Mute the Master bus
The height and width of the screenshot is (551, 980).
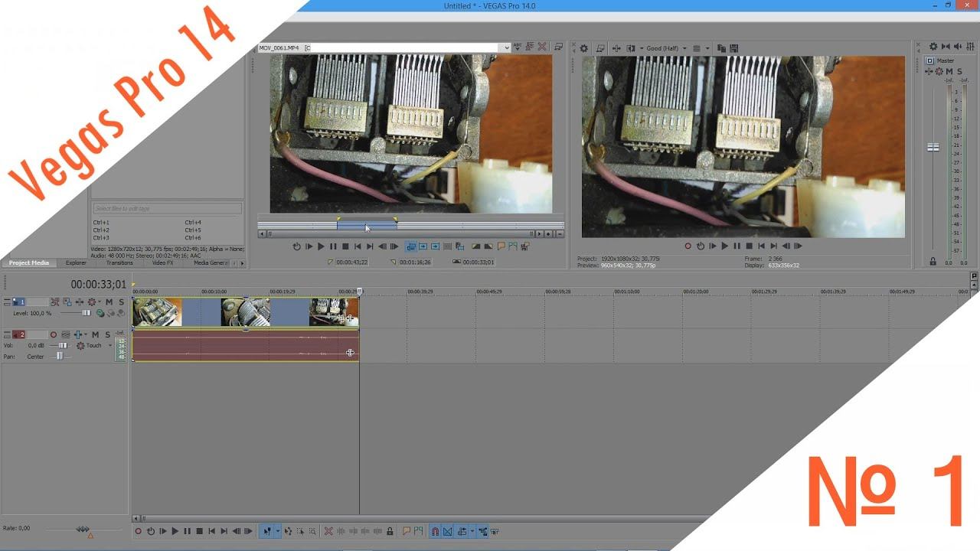pos(949,71)
